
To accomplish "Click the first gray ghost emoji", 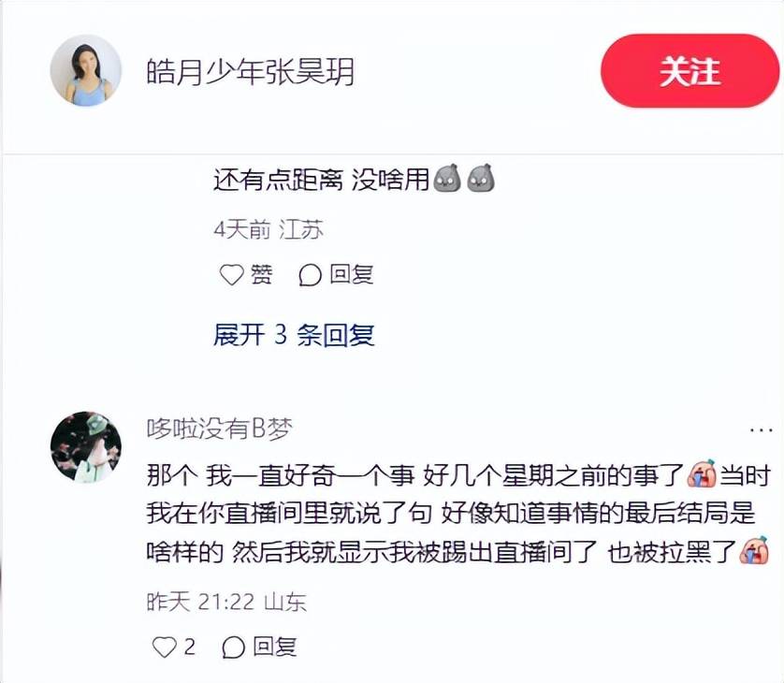I will pyautogui.click(x=446, y=178).
